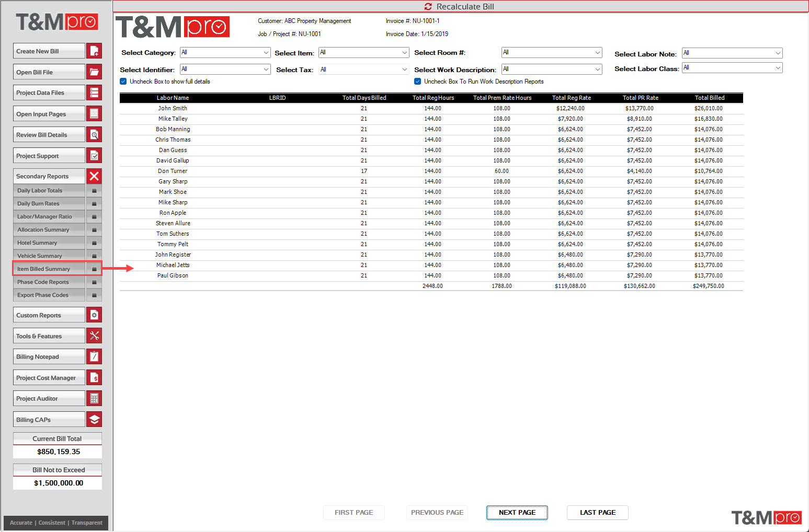This screenshot has width=809, height=532.
Task: Go to the NEXT PAGE
Action: coord(517,513)
